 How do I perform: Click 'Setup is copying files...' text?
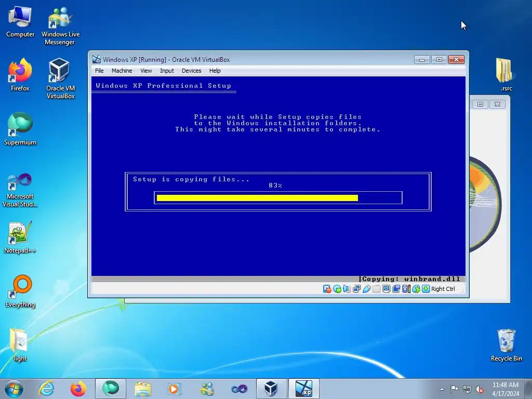(x=191, y=179)
